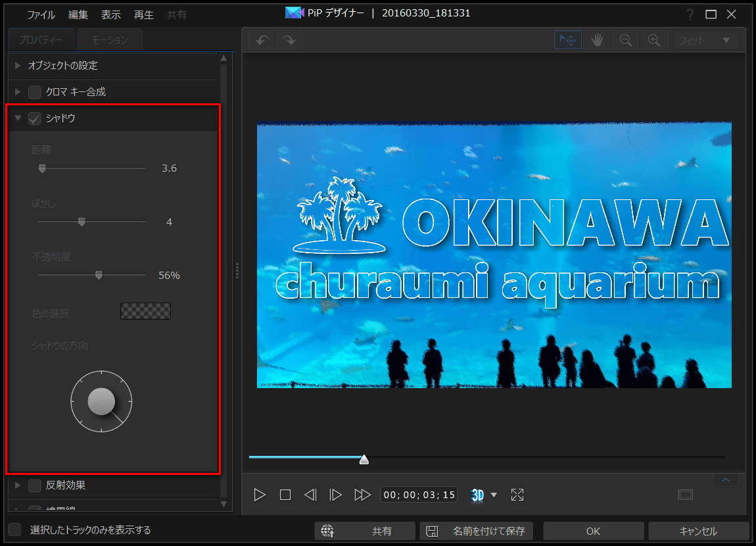Click the ぼかし slider handle

82,222
